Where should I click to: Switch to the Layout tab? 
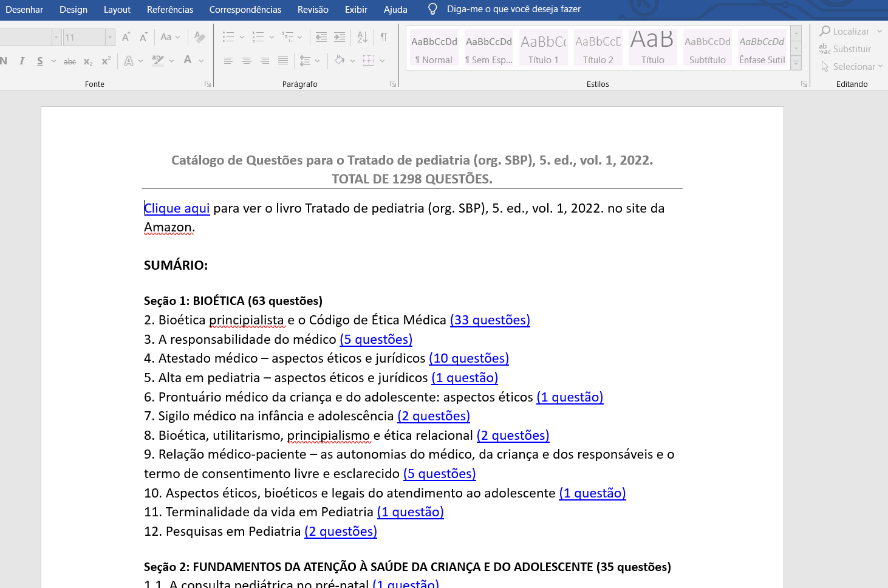click(117, 10)
